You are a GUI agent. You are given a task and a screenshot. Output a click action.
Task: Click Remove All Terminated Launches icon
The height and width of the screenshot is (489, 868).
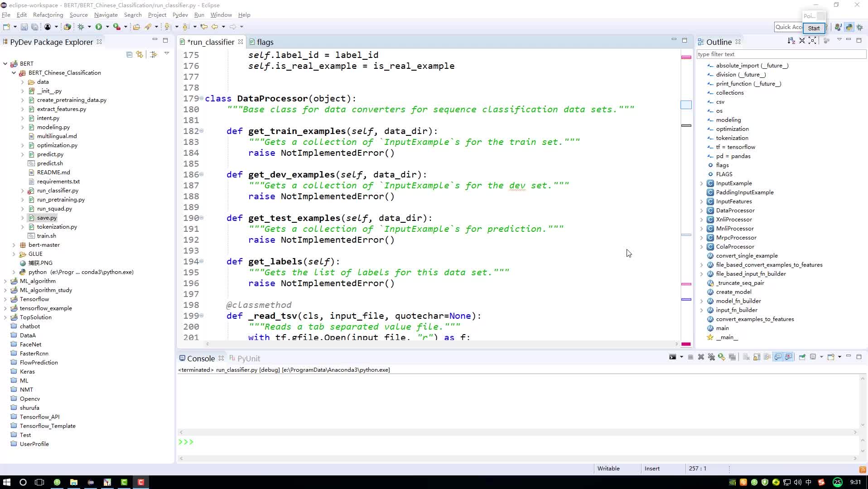point(711,357)
